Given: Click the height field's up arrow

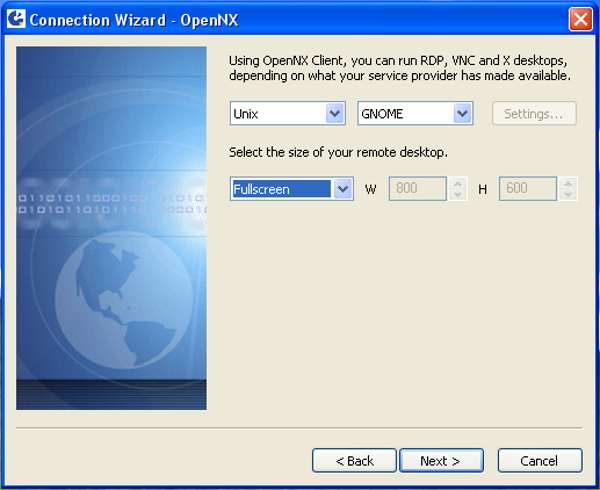Looking at the screenshot, I should coord(568,183).
